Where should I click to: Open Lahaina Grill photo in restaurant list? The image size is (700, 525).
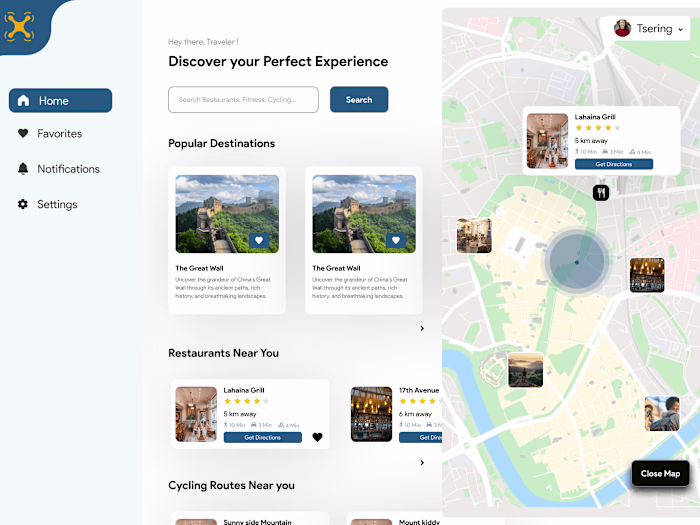coord(196,414)
